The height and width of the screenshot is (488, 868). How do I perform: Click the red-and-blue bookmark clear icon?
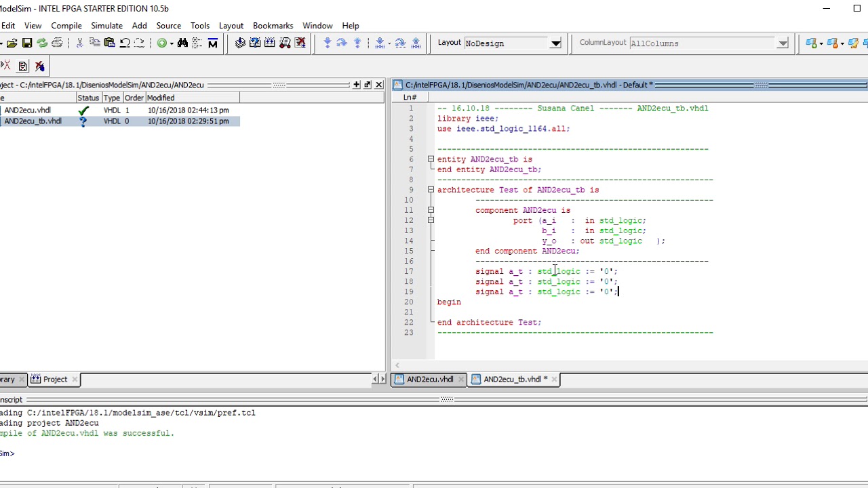click(39, 66)
